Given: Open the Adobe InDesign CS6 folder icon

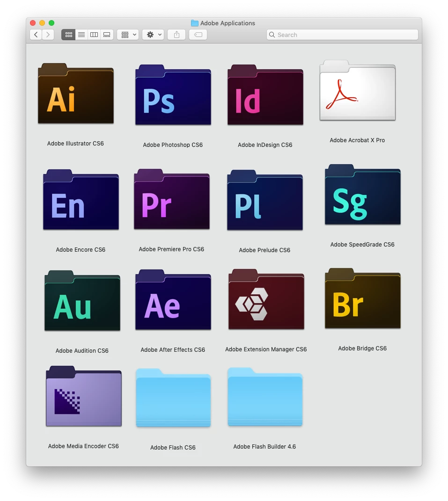Looking at the screenshot, I should click(265, 95).
